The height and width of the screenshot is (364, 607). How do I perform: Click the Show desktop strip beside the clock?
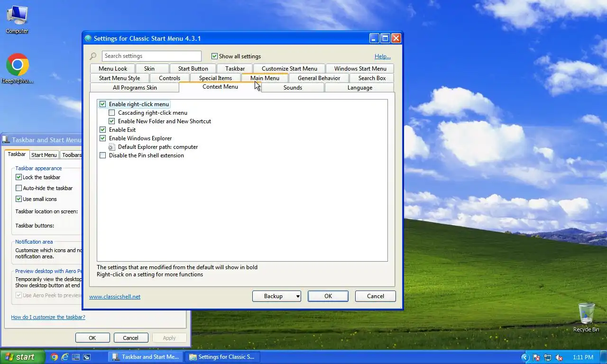click(x=604, y=357)
